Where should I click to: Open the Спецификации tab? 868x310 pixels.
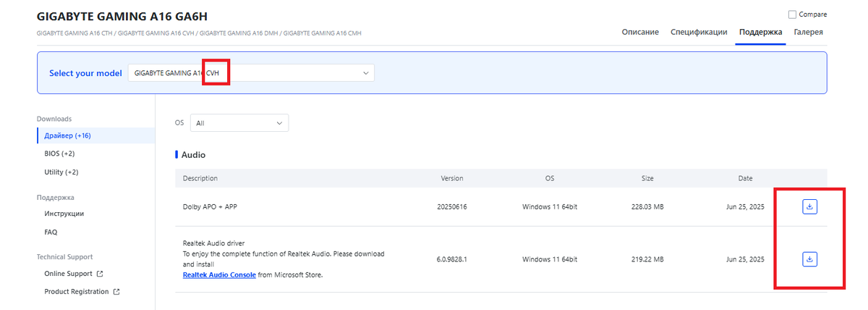pyautogui.click(x=699, y=32)
